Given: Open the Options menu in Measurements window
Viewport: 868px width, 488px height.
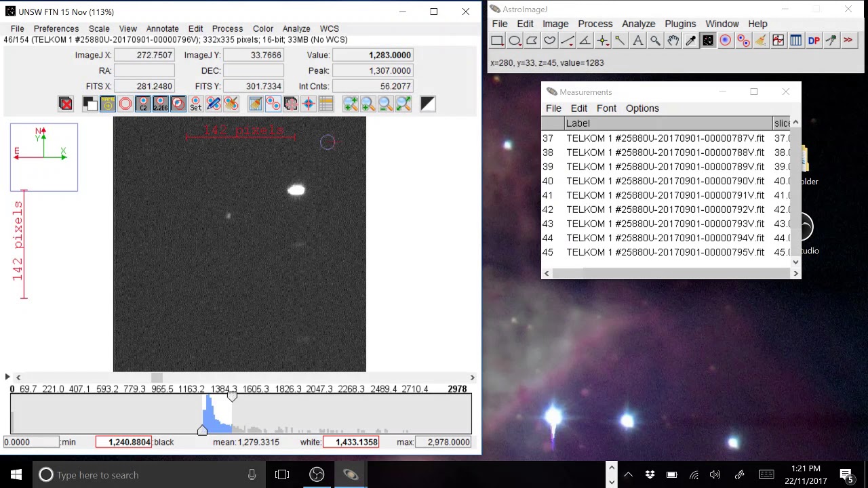Looking at the screenshot, I should [642, 108].
